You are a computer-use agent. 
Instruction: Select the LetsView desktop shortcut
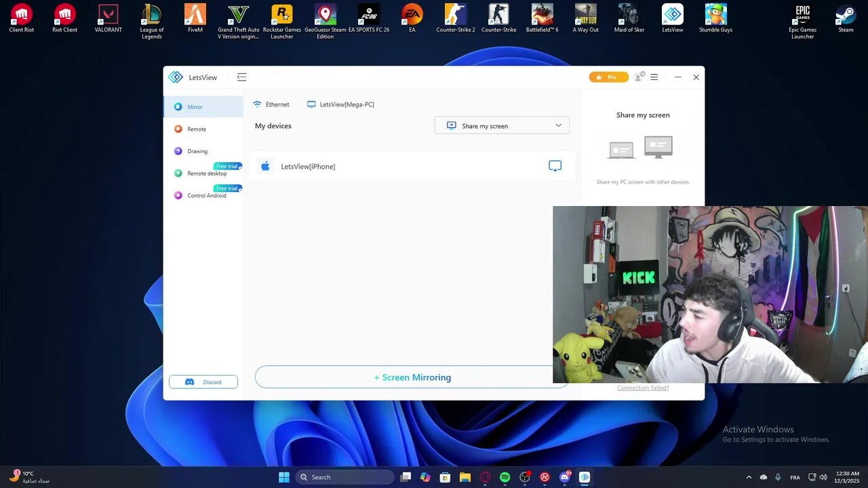673,19
